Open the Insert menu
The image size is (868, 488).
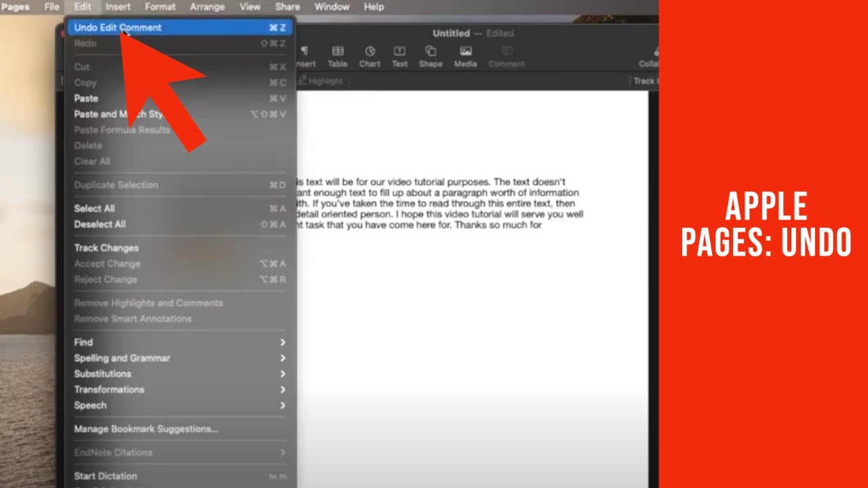pyautogui.click(x=119, y=7)
